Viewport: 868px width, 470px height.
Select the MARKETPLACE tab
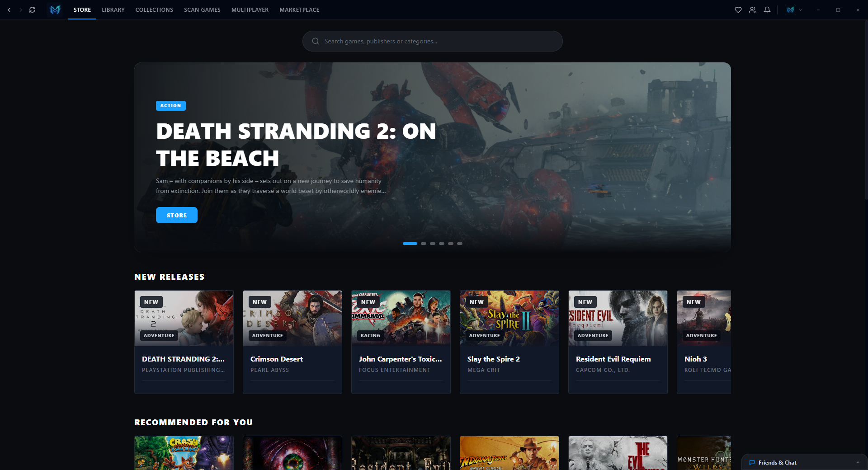coord(299,9)
